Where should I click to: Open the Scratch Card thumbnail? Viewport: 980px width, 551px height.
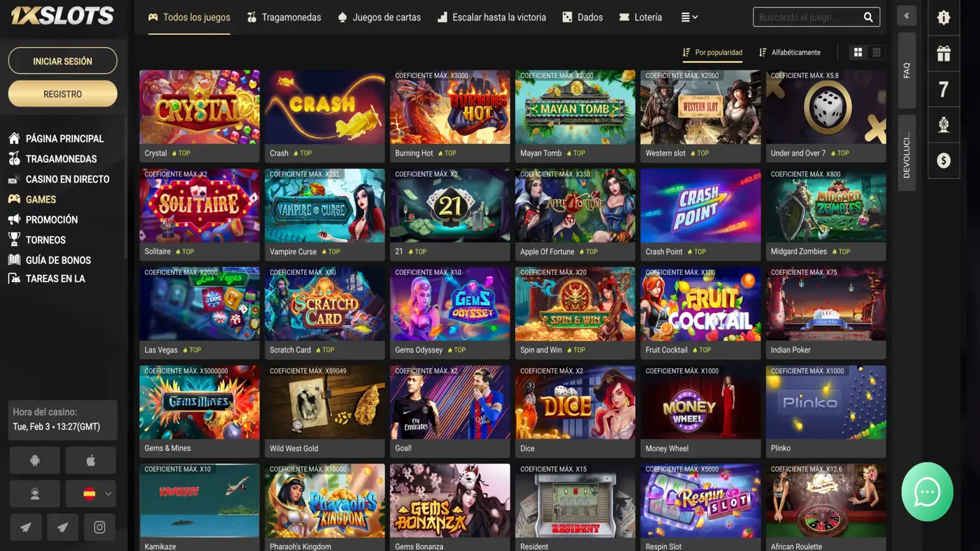point(325,304)
